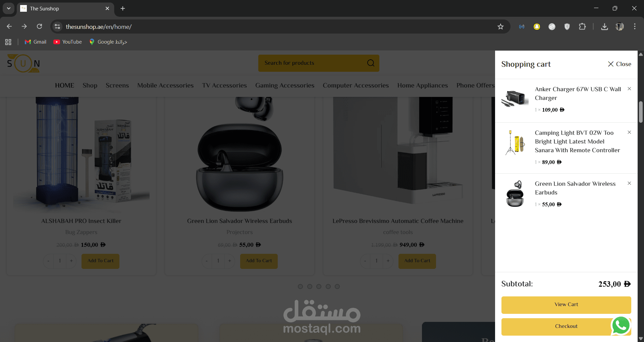
Task: Select the third carousel dot
Action: [319, 287]
